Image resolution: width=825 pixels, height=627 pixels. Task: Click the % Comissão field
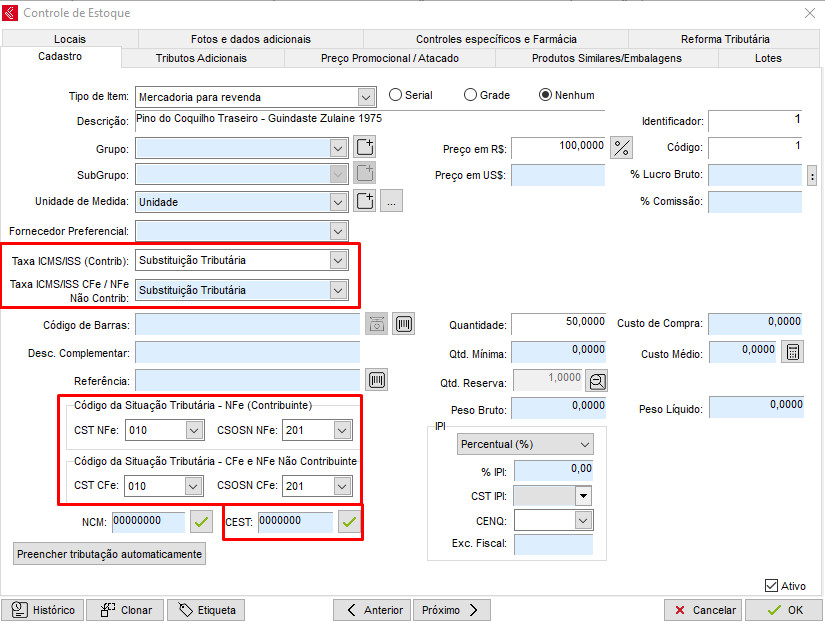pyautogui.click(x=755, y=202)
